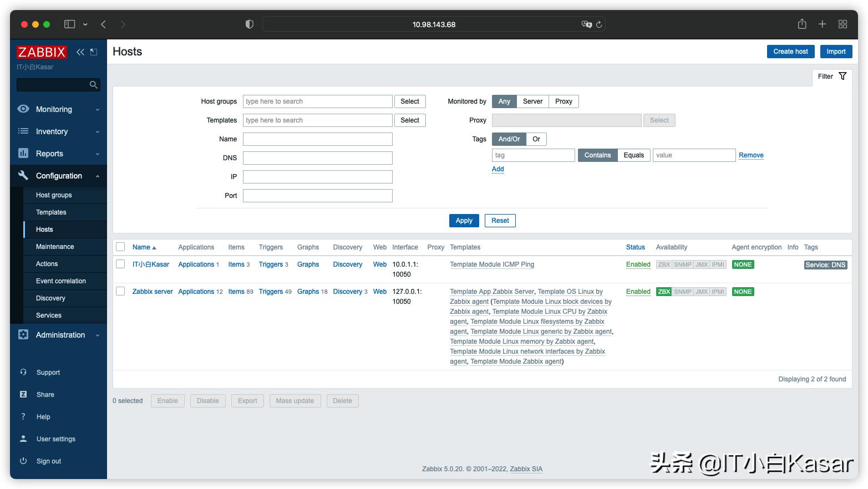Collapse the Configuration submenu chevron

click(98, 176)
